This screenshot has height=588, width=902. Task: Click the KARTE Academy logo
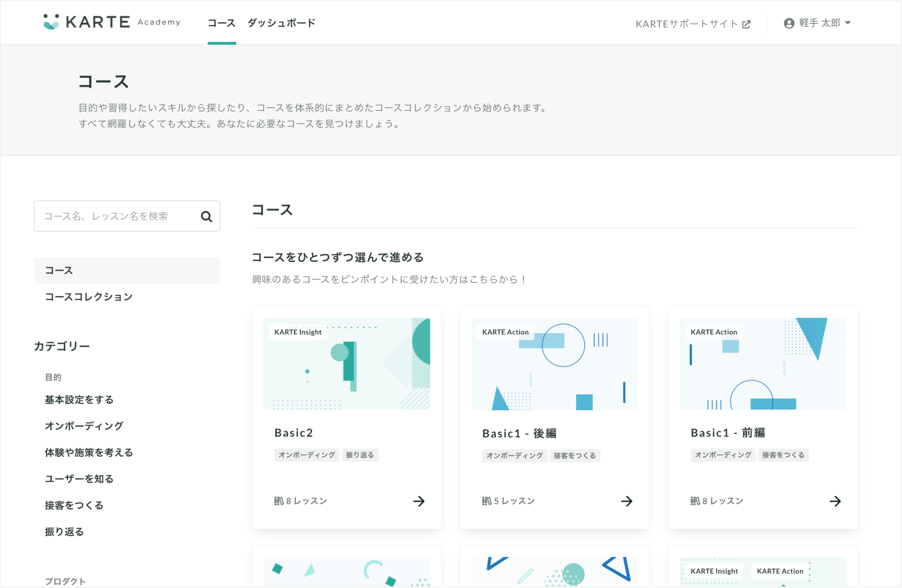[111, 22]
